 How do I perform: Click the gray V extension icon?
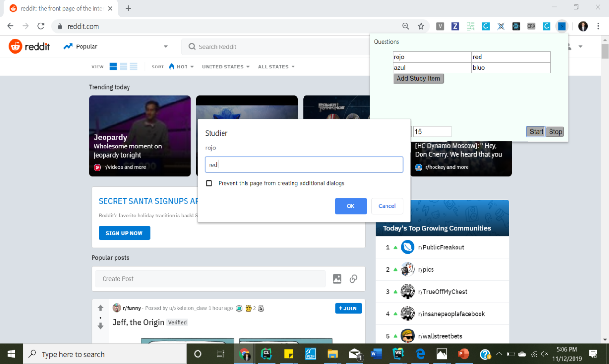[440, 26]
